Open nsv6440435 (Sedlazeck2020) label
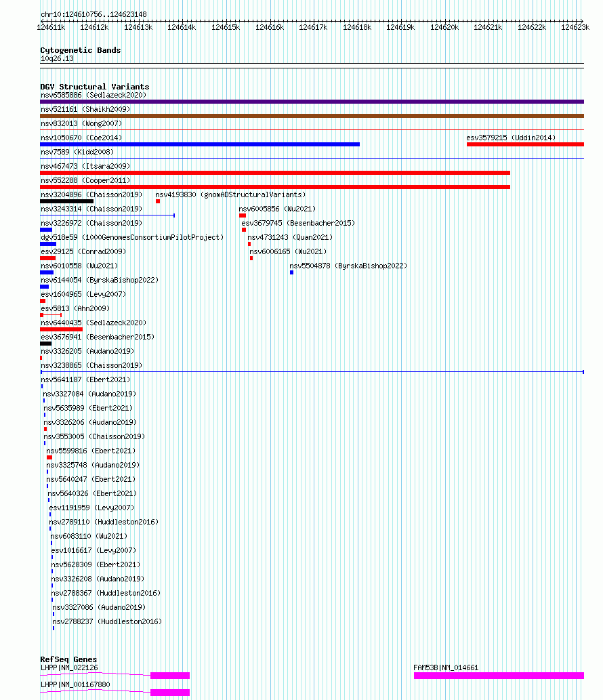The image size is (603, 700). [93, 324]
